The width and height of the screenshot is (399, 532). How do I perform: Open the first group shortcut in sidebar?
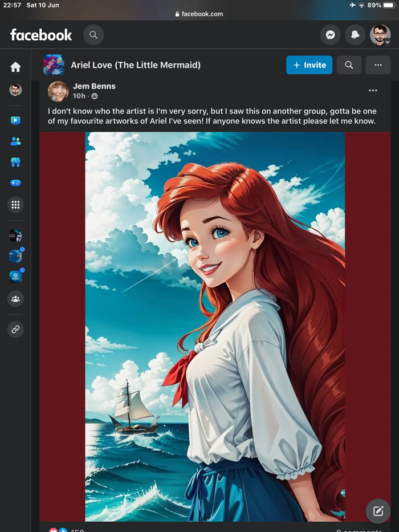[x=15, y=235]
